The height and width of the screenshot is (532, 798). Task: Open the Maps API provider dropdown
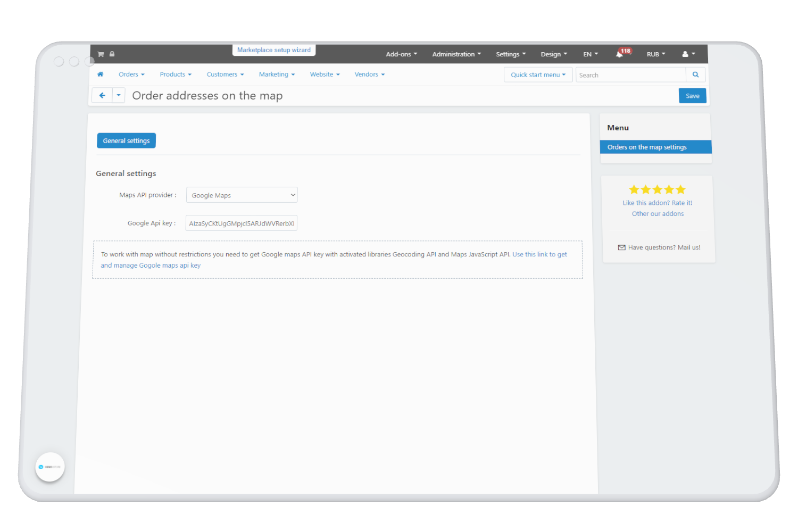click(x=242, y=195)
